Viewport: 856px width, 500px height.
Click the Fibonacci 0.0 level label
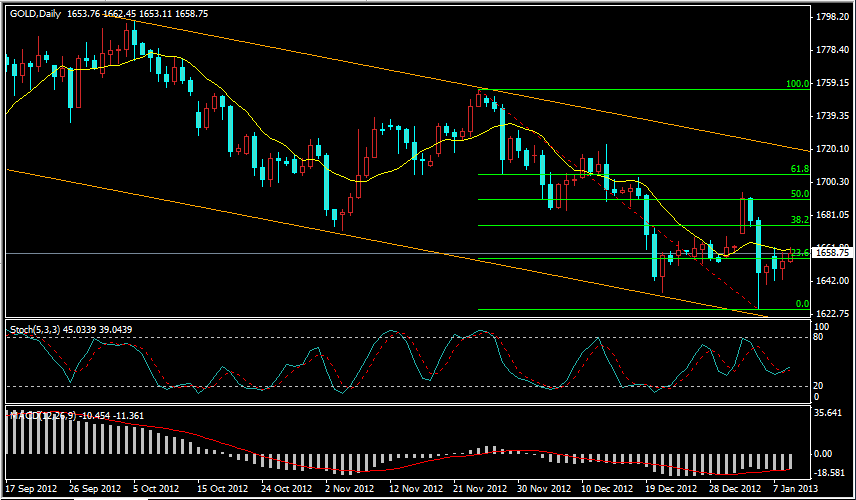(x=802, y=304)
